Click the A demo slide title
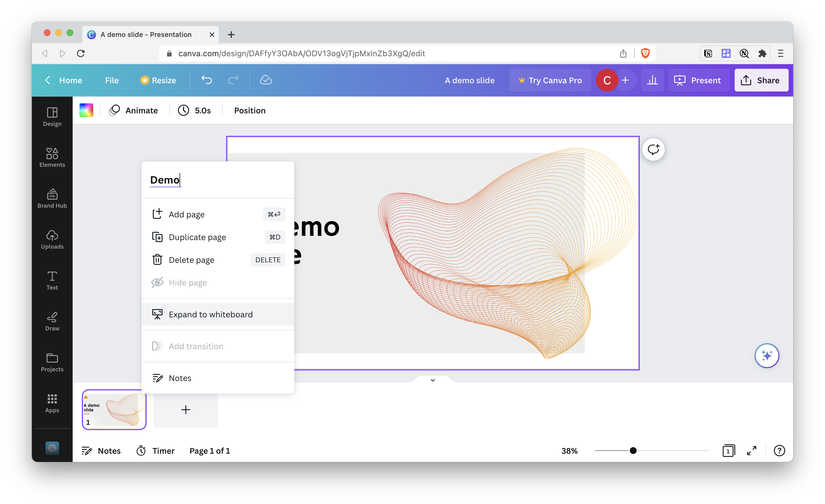This screenshot has width=825, height=504. (469, 80)
